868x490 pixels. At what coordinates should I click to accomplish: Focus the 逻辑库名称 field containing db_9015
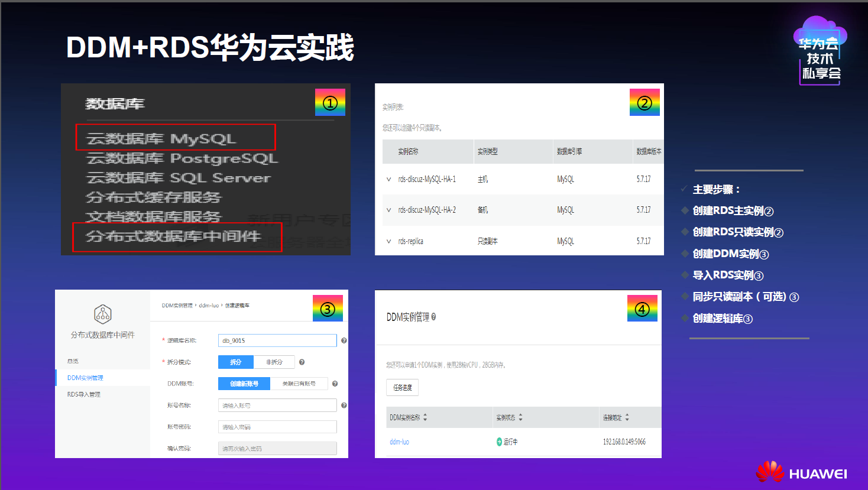277,340
